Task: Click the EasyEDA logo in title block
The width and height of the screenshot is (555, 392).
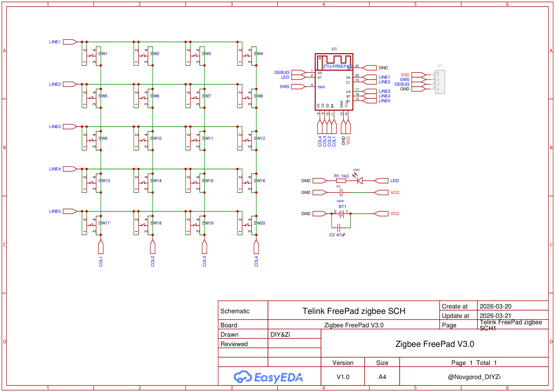Action: tap(268, 377)
